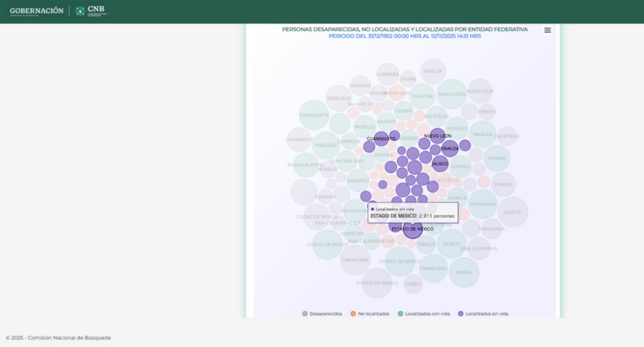Click purple Localizados sin vida legend marker
The image size is (644, 347).
[x=460, y=314]
